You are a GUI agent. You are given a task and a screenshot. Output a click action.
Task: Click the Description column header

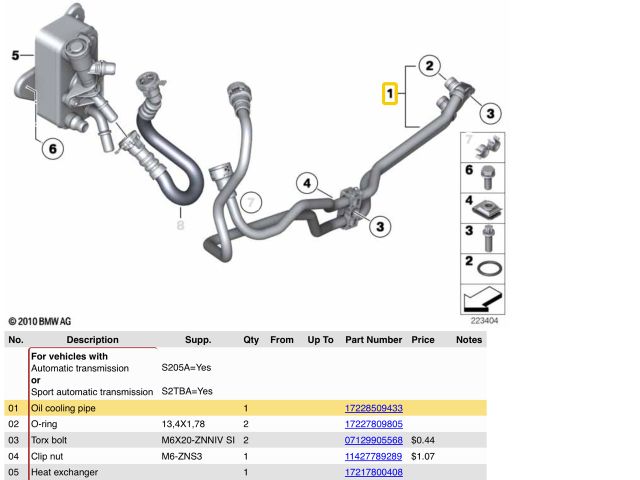(x=92, y=340)
